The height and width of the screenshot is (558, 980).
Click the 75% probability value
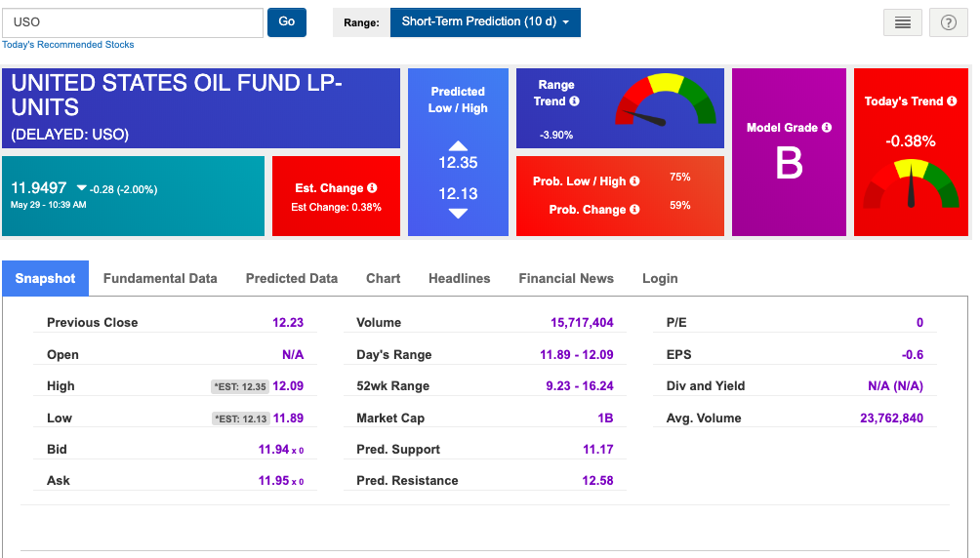click(680, 177)
